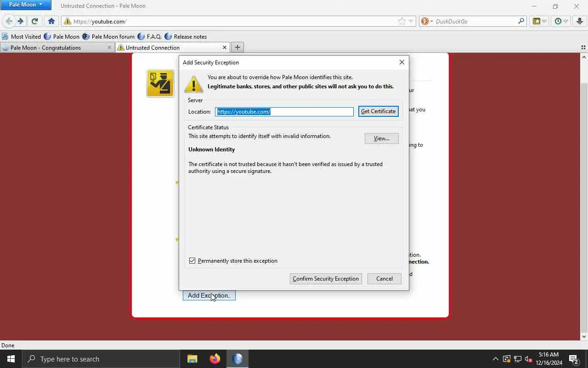This screenshot has height=368, width=588.
Task: Click the muted volume tray icon
Action: coord(529,359)
